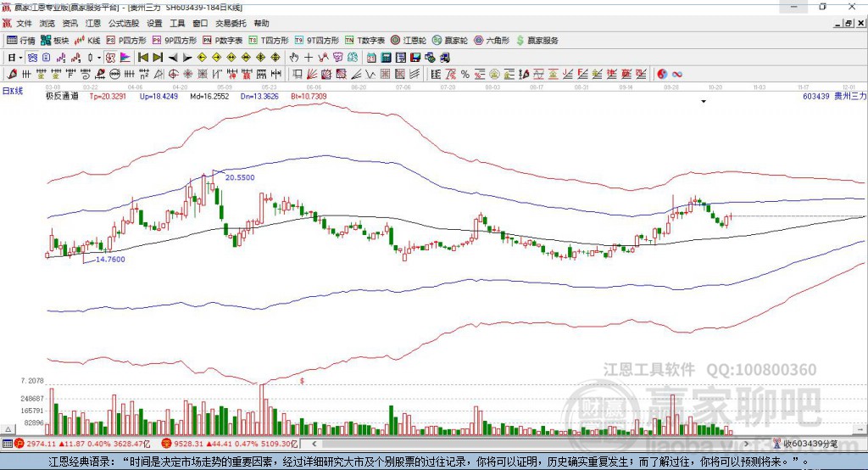Open the 9P四方形 tool

point(175,41)
